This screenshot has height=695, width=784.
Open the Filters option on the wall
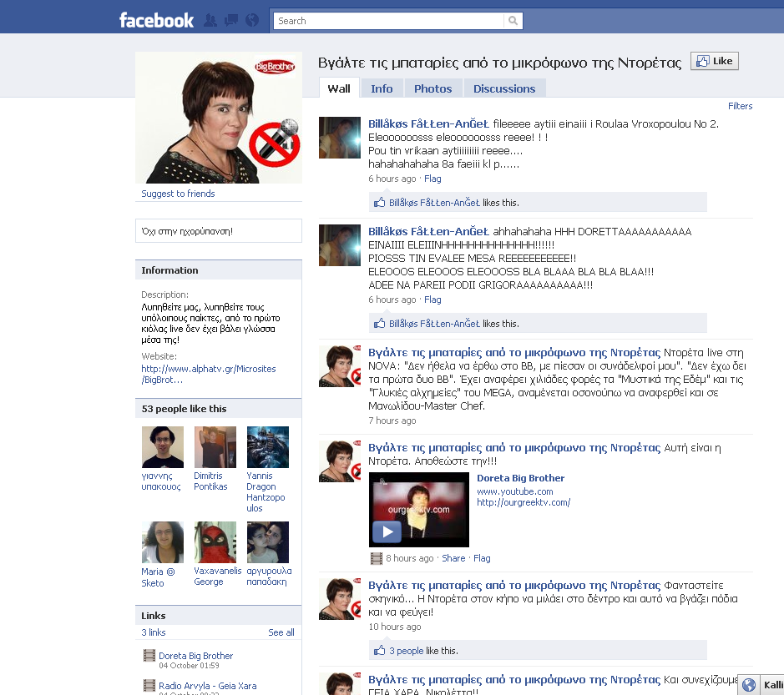coord(740,106)
